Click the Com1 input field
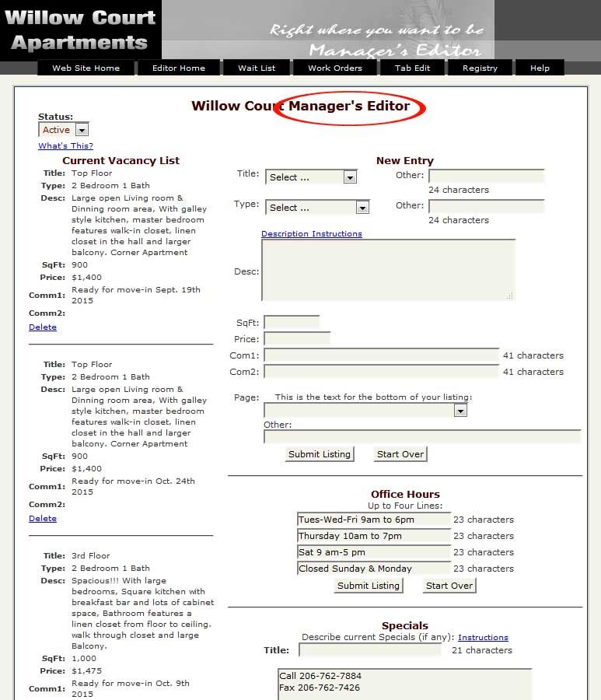The width and height of the screenshot is (601, 700). pos(382,355)
